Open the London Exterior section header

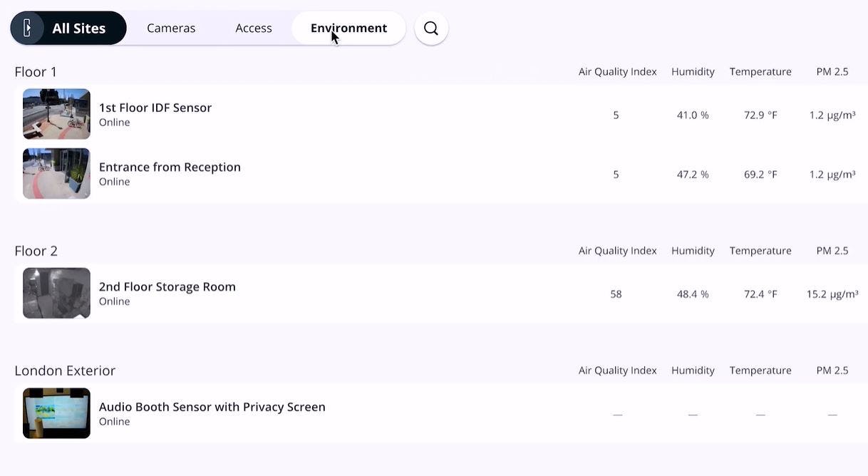click(65, 370)
